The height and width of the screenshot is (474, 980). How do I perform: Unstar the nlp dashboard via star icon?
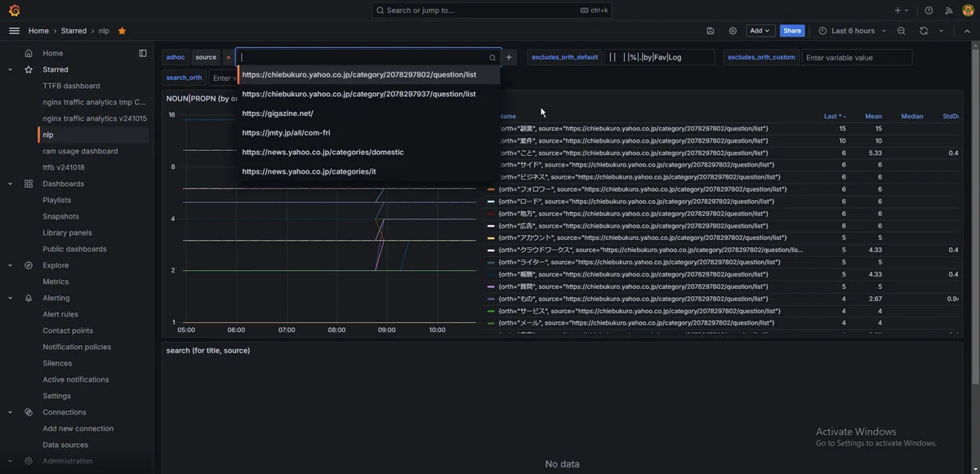tap(122, 31)
